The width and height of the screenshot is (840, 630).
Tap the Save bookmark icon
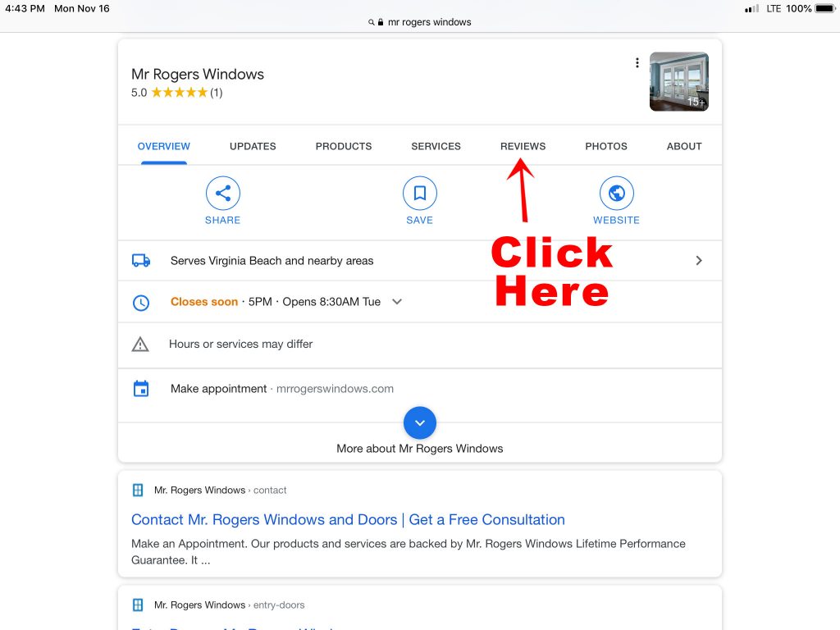[x=419, y=193]
